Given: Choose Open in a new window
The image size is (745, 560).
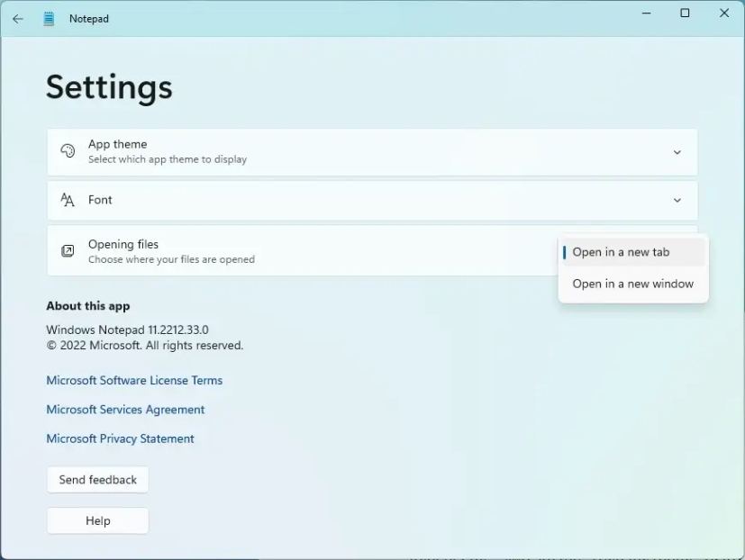Looking at the screenshot, I should 633,284.
